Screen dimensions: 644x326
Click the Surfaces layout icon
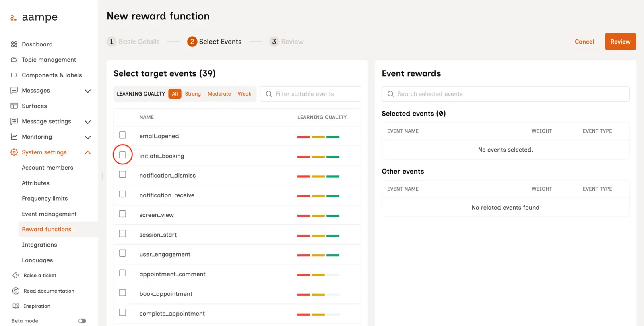pos(14,106)
